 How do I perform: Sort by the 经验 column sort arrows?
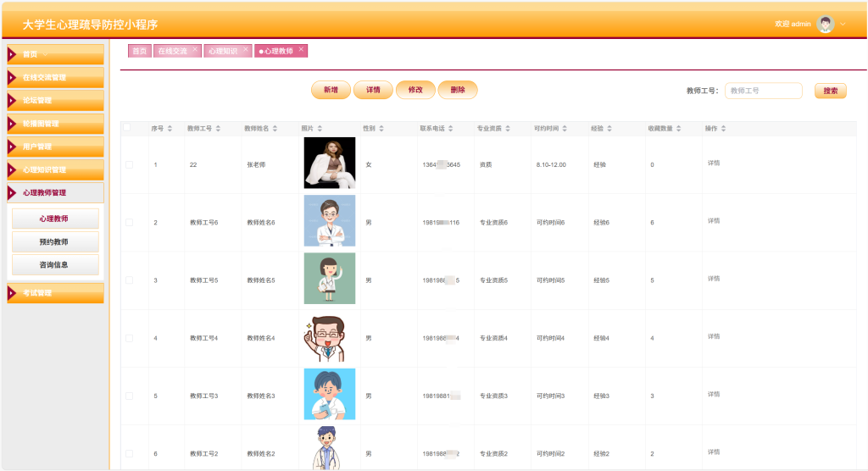coord(609,129)
